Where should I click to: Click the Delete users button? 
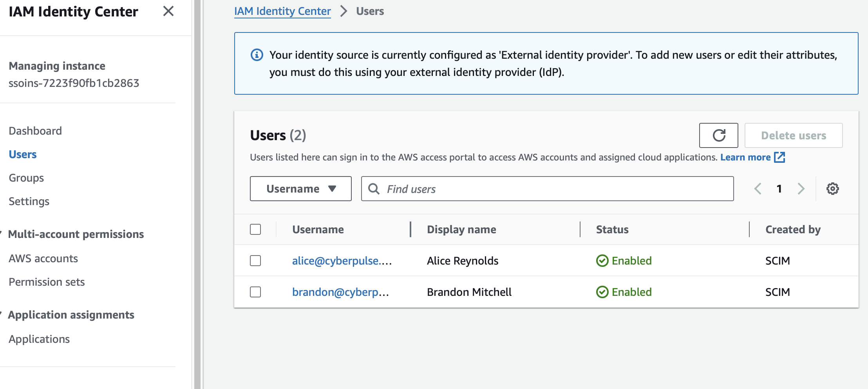click(794, 135)
